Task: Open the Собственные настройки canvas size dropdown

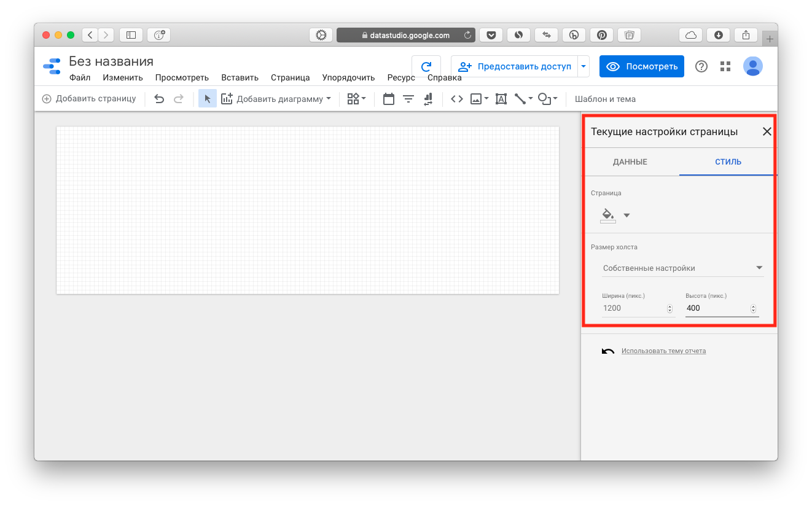Action: (683, 268)
